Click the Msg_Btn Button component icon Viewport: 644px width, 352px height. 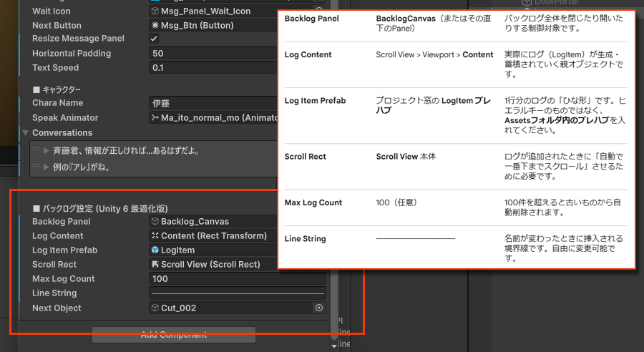(155, 26)
